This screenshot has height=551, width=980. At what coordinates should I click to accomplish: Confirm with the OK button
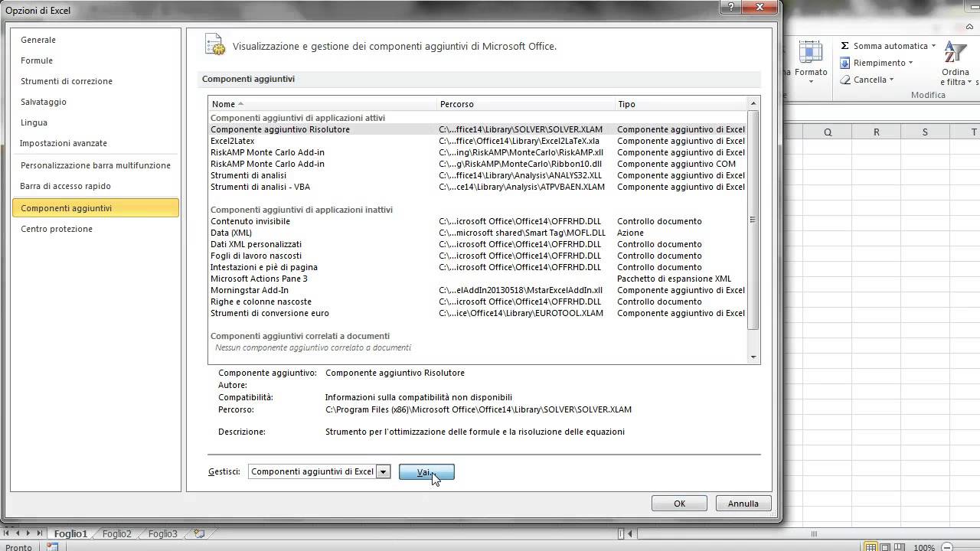tap(679, 504)
